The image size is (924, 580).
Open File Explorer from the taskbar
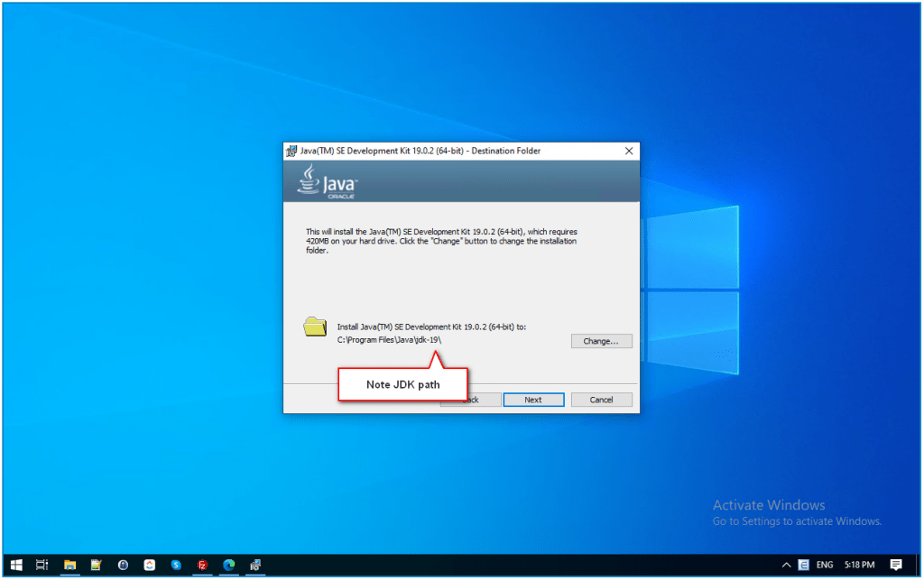[x=69, y=565]
